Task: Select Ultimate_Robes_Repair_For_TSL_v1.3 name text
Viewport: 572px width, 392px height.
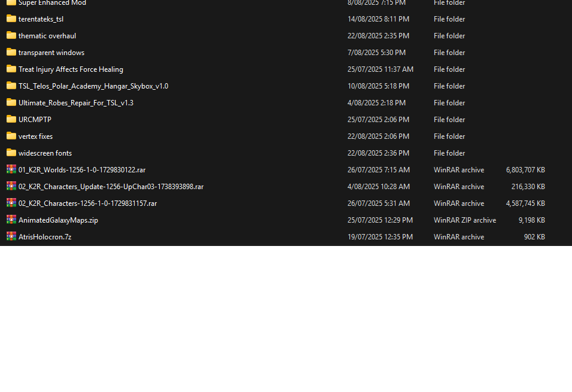Action: (x=76, y=103)
